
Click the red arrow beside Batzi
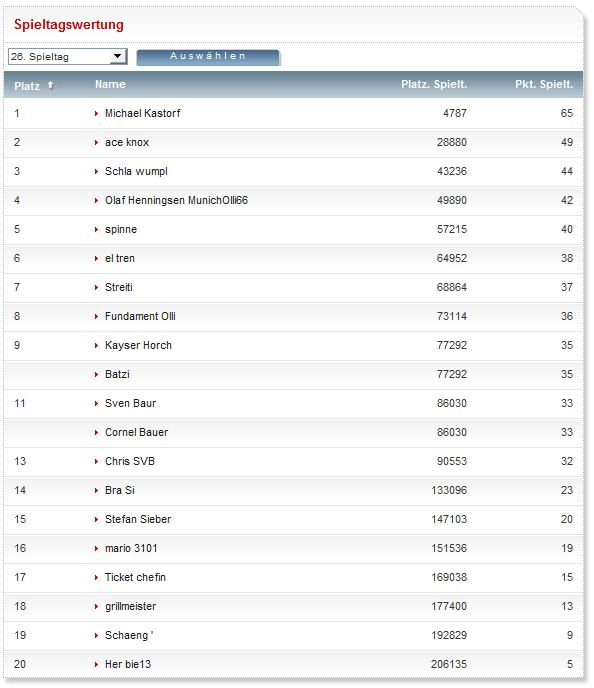click(97, 375)
